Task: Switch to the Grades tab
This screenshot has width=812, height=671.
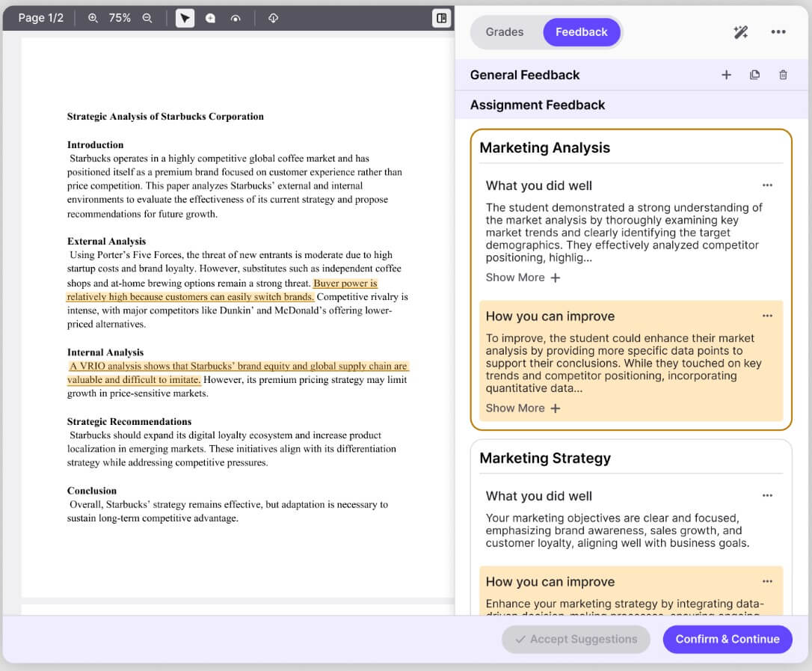Action: (505, 32)
